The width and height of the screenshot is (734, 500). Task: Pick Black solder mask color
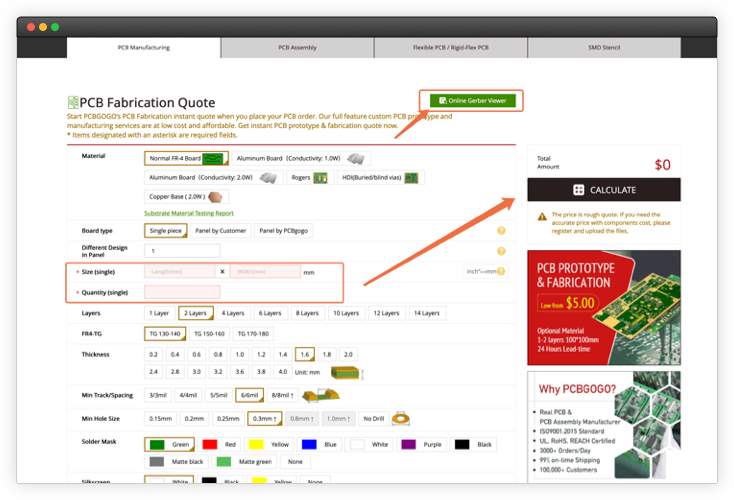point(473,444)
